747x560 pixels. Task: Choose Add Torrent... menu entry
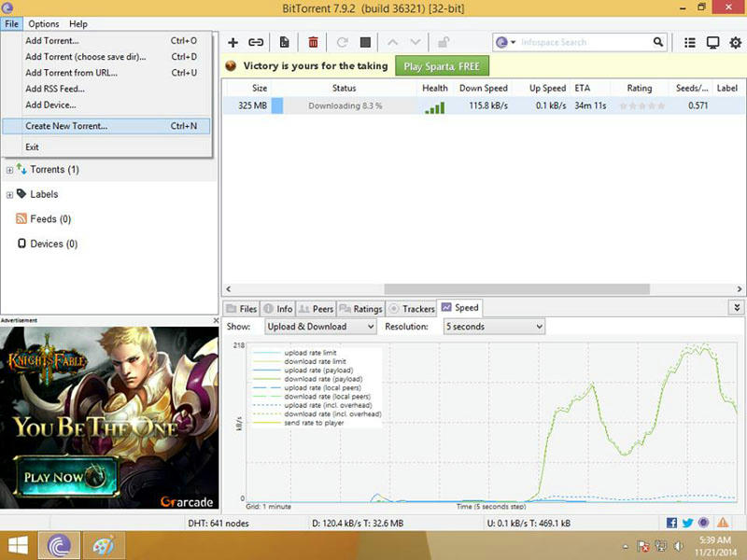tap(106, 41)
